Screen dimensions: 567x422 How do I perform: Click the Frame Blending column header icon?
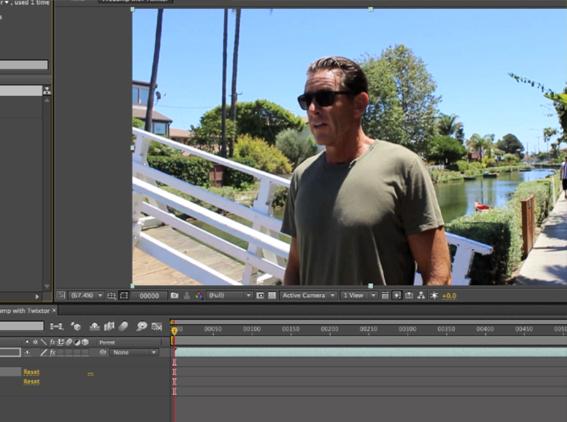click(x=61, y=342)
